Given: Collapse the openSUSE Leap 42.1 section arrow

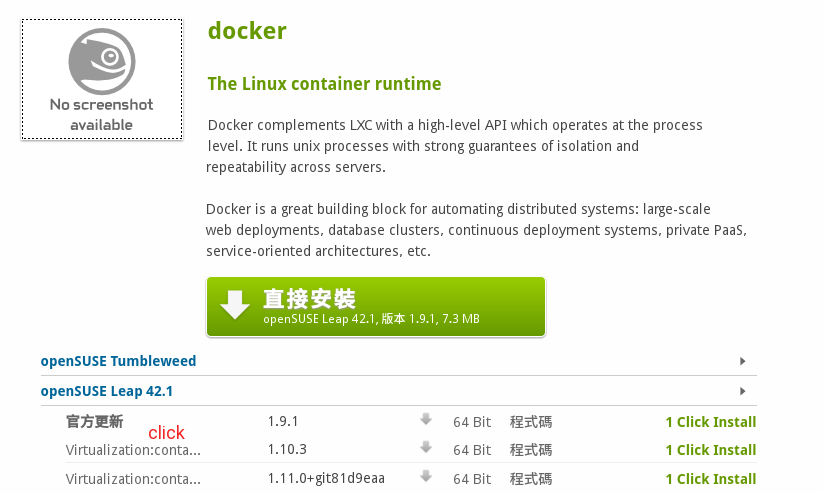Looking at the screenshot, I should click(x=743, y=391).
